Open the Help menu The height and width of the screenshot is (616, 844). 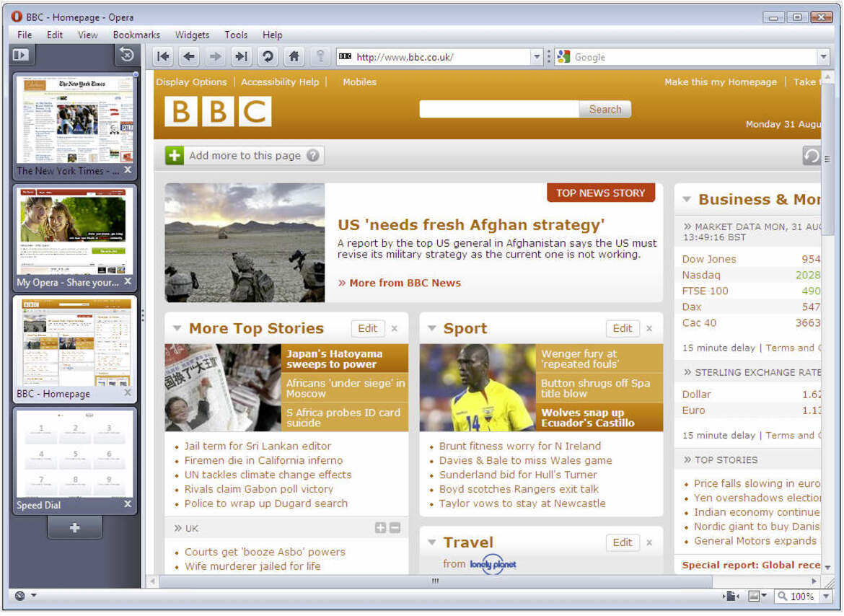tap(273, 35)
